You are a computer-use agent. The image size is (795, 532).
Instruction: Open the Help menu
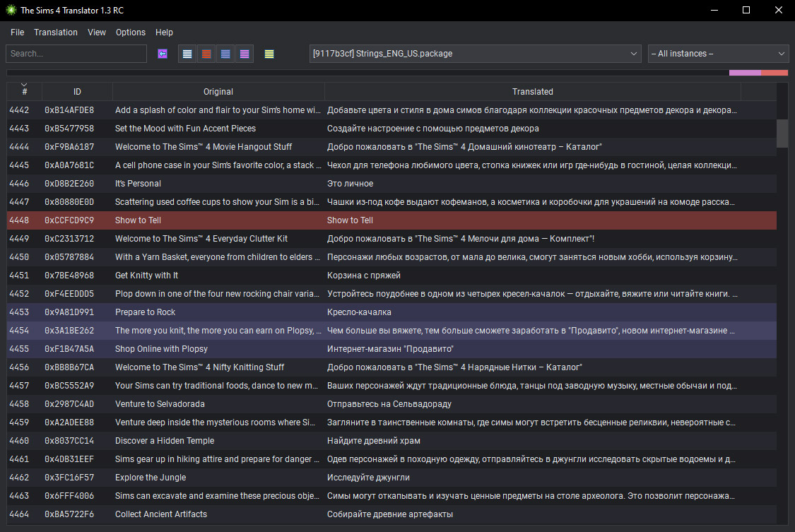[x=164, y=32]
